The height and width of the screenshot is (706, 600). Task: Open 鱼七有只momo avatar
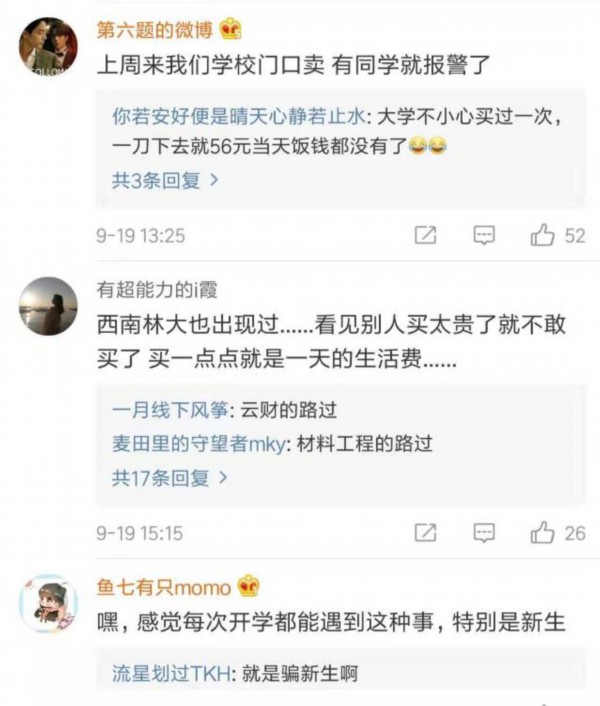pos(48,603)
